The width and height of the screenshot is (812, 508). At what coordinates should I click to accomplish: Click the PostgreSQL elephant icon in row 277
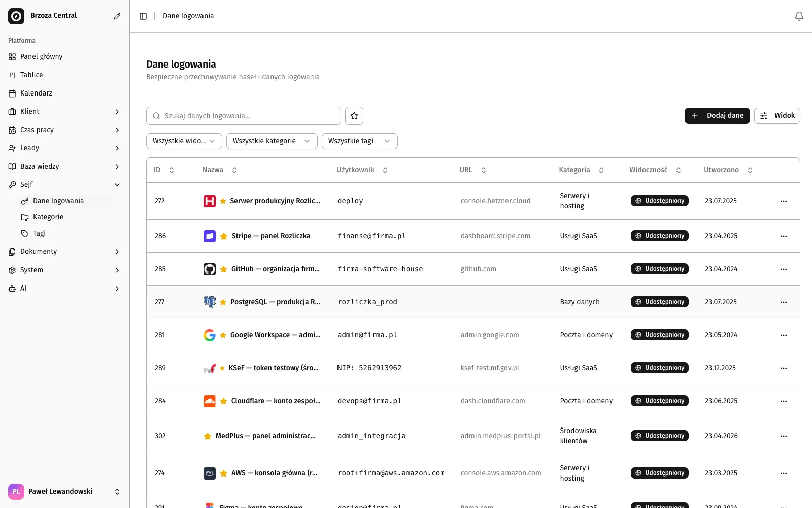(210, 302)
